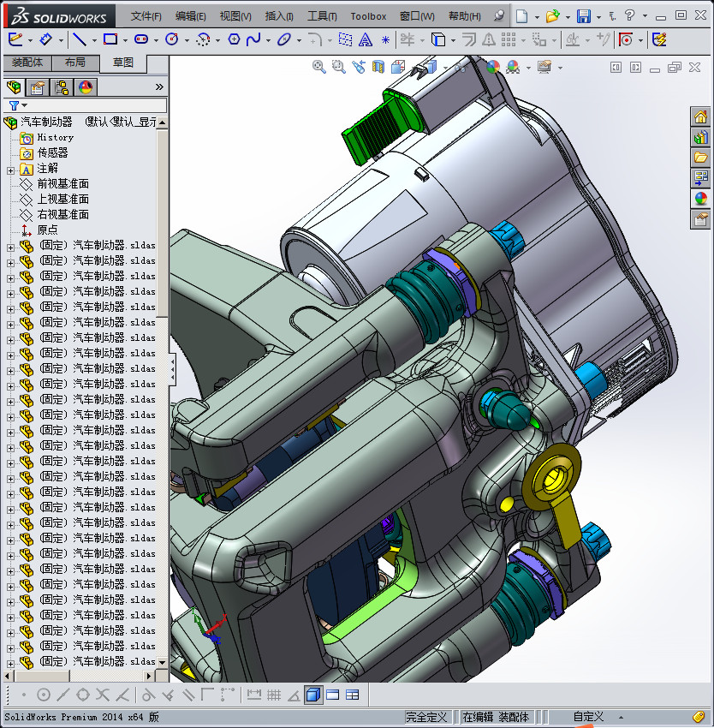Switch to the 装配体 tab
The width and height of the screenshot is (714, 728).
pos(27,63)
